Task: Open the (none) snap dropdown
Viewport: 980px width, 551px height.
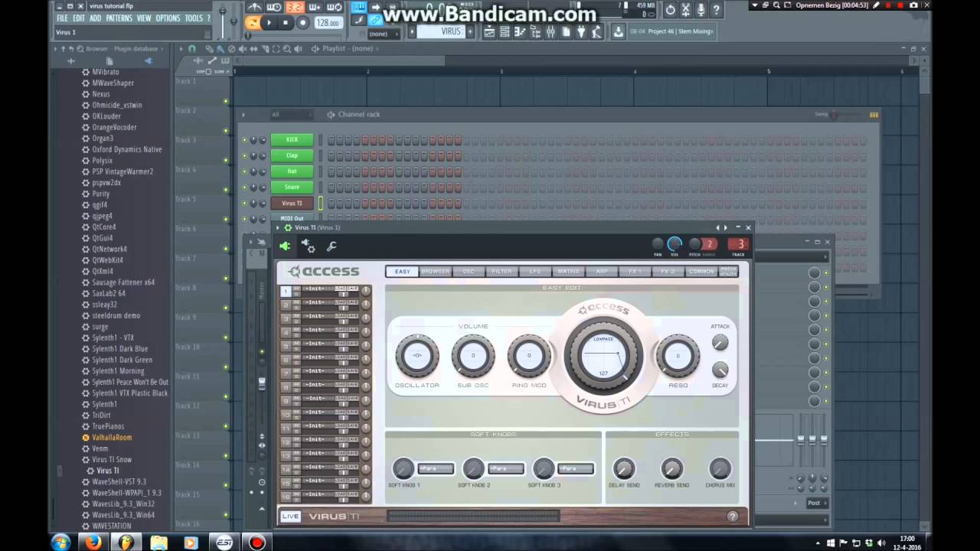Action: (385, 34)
